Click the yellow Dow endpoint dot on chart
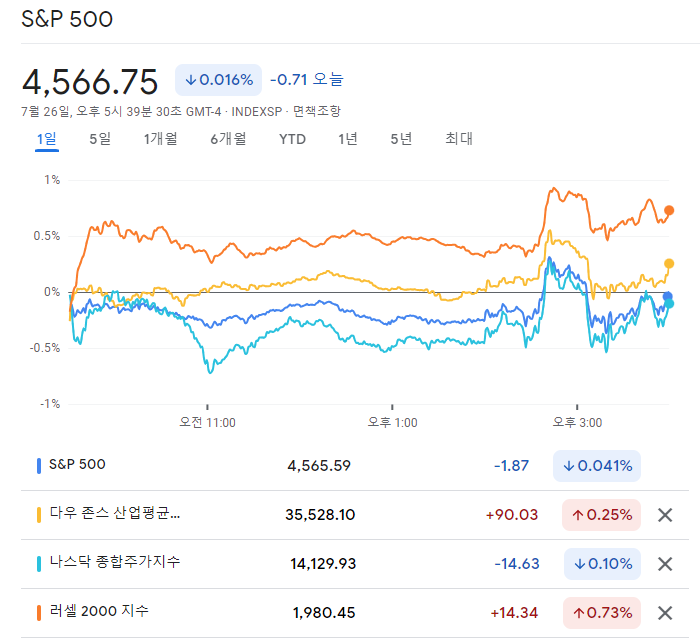 pyautogui.click(x=669, y=264)
